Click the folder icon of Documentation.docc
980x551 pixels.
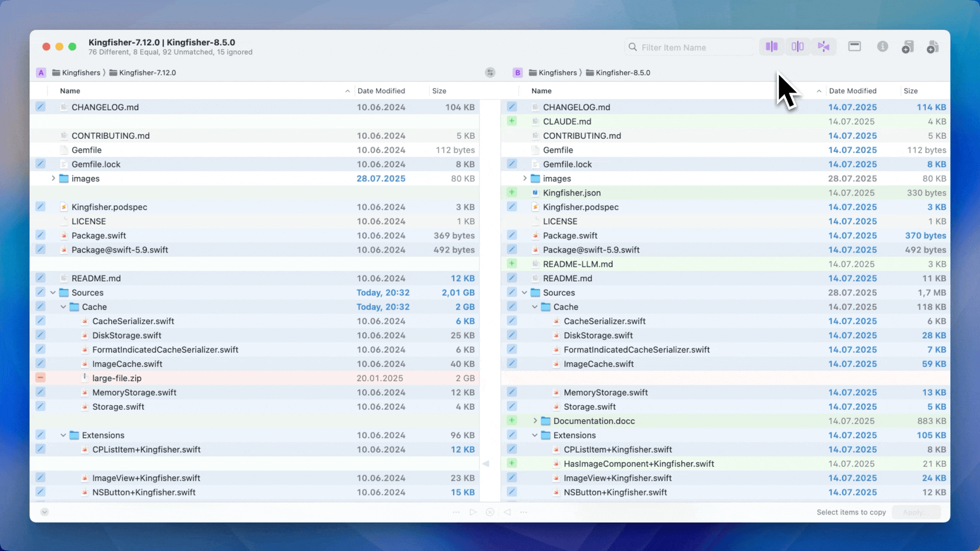coord(546,421)
